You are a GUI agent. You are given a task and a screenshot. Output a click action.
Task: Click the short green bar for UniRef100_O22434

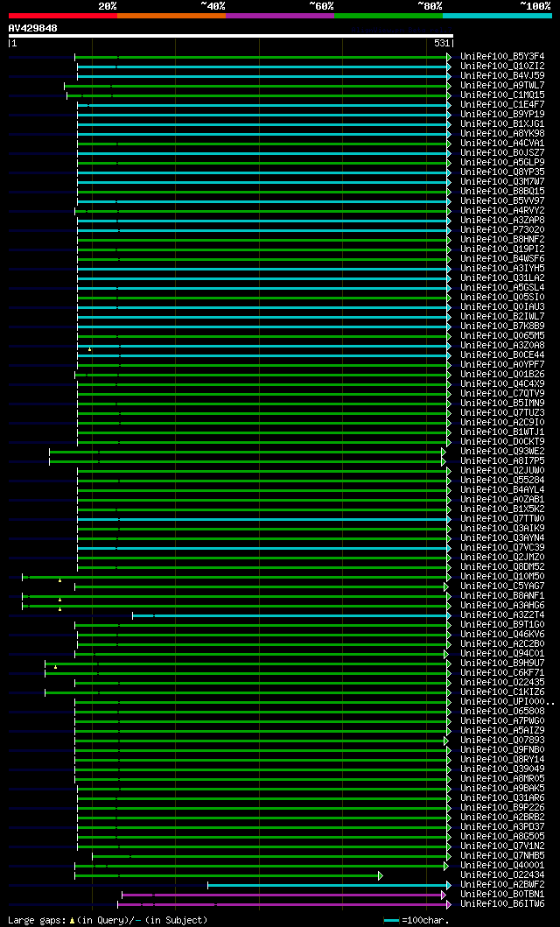pos(227,875)
